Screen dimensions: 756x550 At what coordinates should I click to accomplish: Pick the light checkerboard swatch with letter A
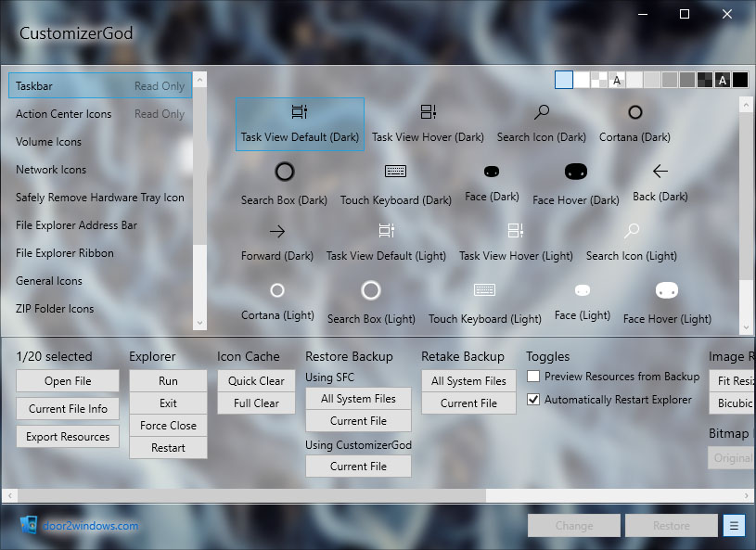(x=617, y=80)
